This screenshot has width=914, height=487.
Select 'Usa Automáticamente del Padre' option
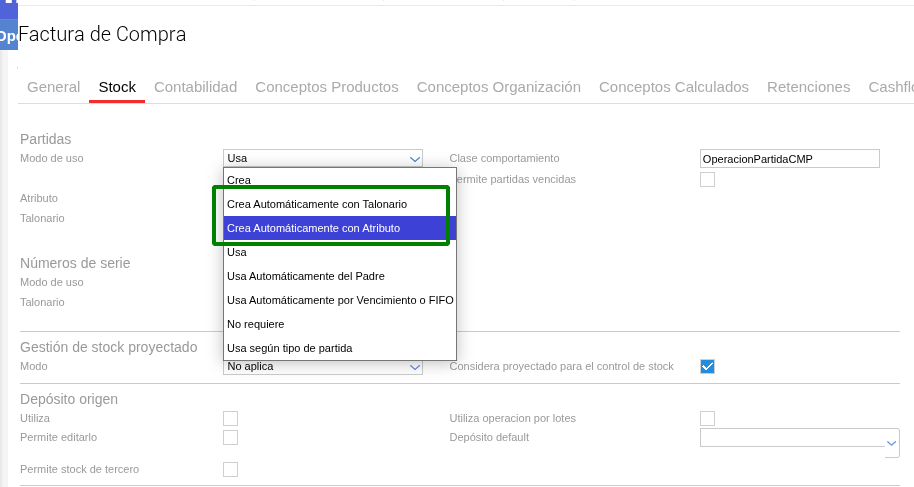305,276
